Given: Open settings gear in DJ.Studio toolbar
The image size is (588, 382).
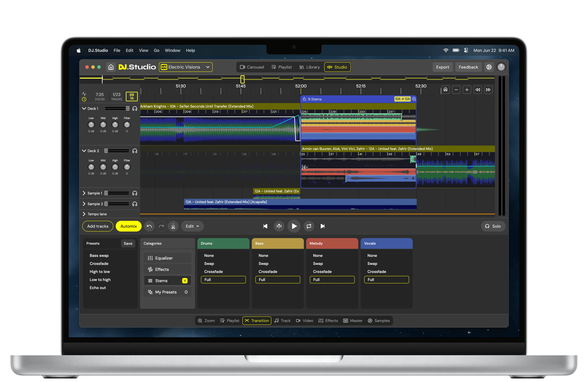Looking at the screenshot, I should (489, 67).
